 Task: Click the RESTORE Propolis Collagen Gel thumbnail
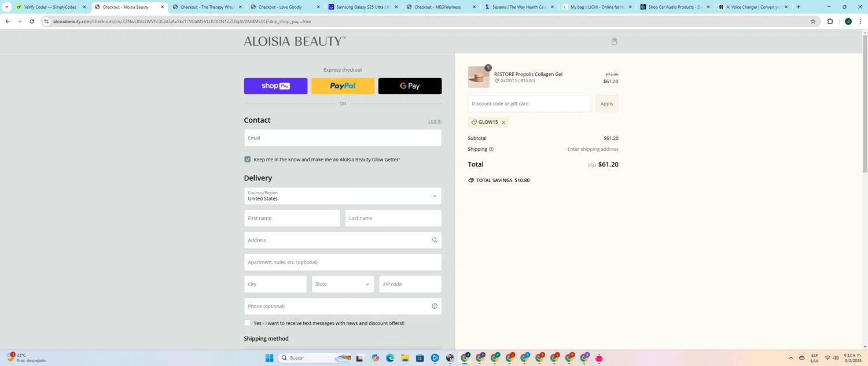tap(479, 77)
